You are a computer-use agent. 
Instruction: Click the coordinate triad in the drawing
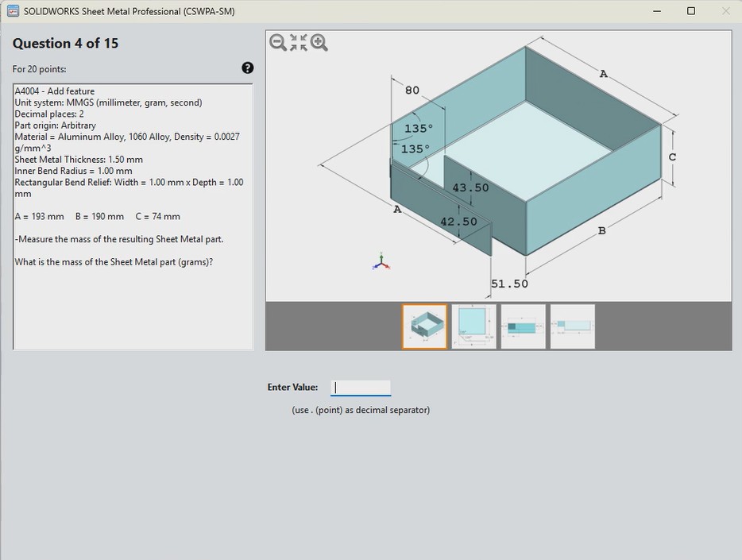pos(381,261)
